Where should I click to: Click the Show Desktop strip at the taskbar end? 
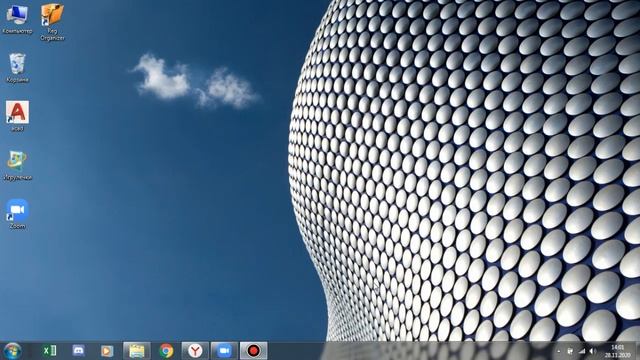[637, 351]
